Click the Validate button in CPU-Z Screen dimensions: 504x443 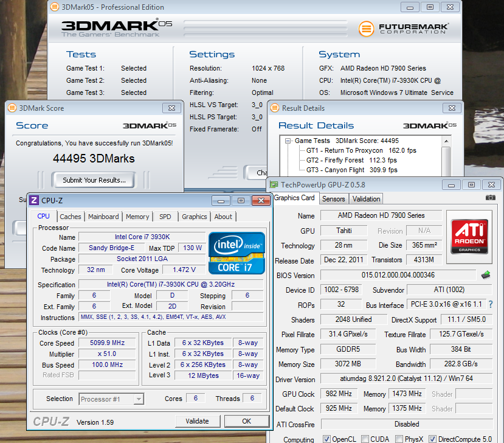point(198,421)
